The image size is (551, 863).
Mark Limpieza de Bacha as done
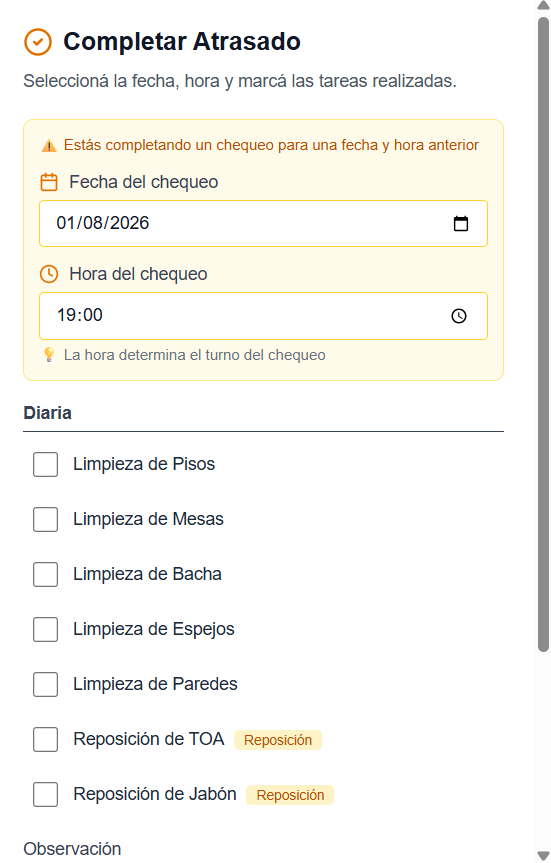(x=46, y=575)
